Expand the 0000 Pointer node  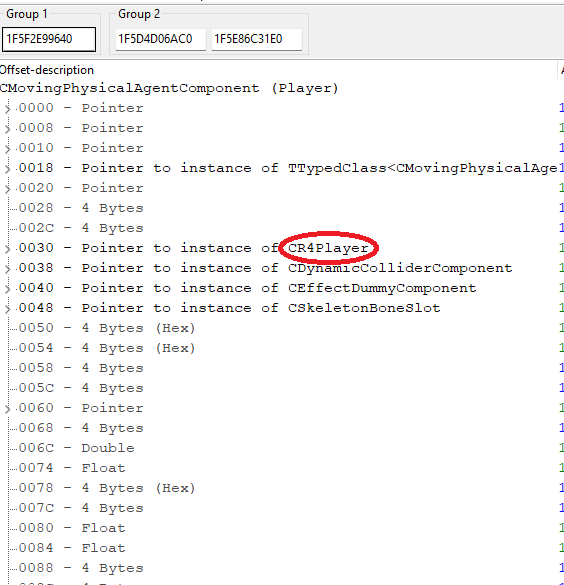7,109
